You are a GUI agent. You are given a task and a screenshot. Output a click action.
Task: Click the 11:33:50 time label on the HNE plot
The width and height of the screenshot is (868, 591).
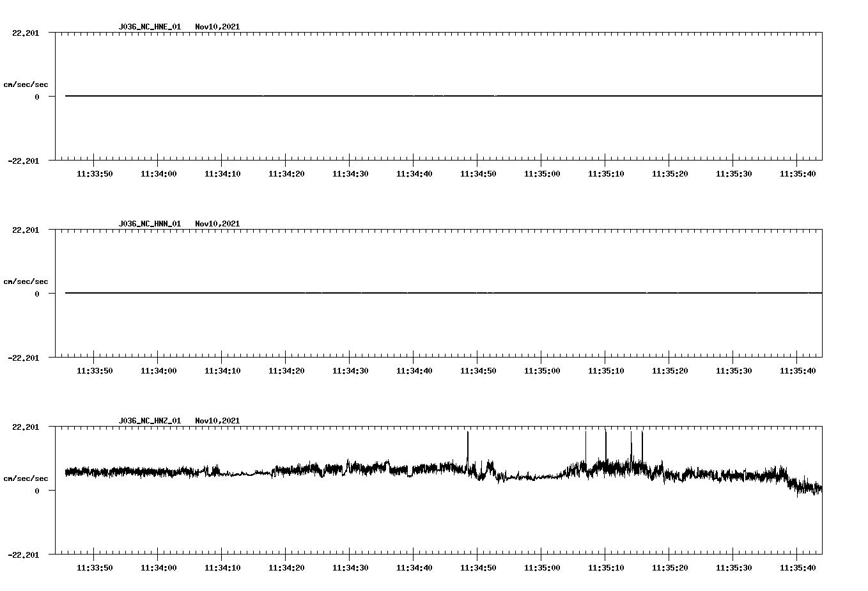[95, 174]
